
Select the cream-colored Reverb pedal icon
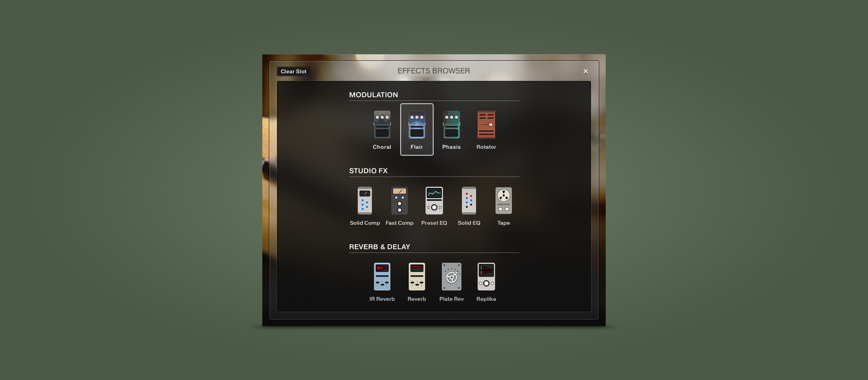pyautogui.click(x=417, y=276)
